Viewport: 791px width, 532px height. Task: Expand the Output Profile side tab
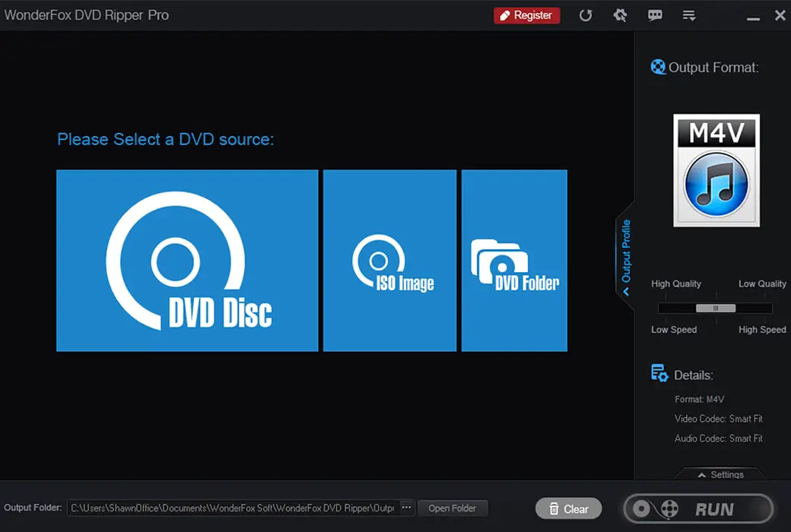pyautogui.click(x=625, y=255)
